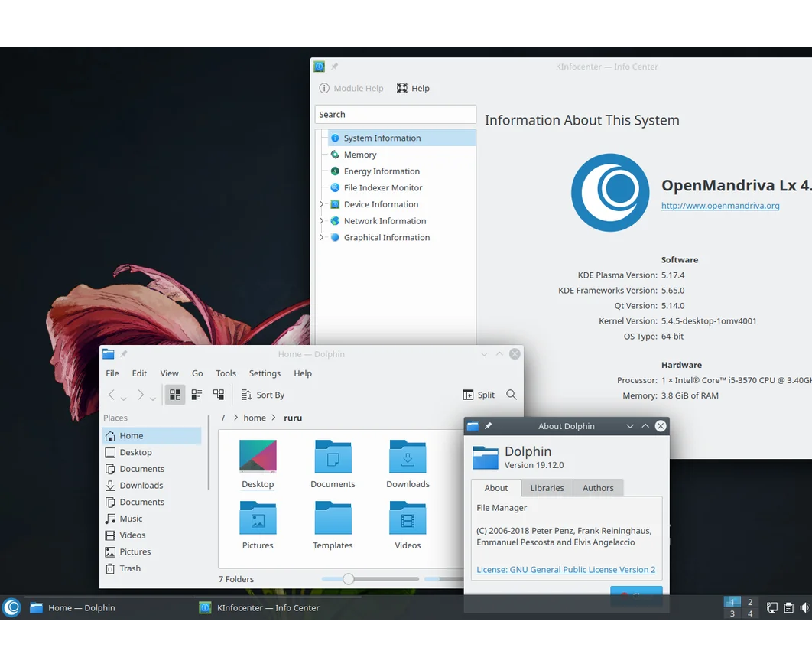812x667 pixels.
Task: Open the Desktop folder icon in Dolphin
Action: [258, 456]
